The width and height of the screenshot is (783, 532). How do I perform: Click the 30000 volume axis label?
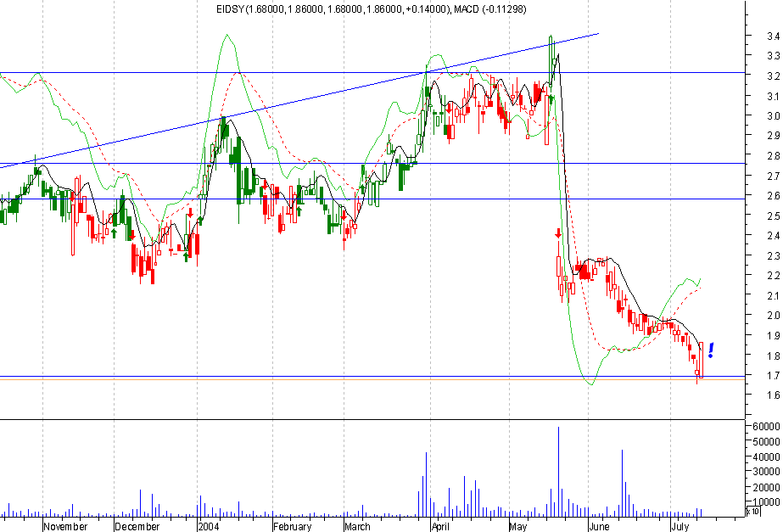tap(766, 471)
